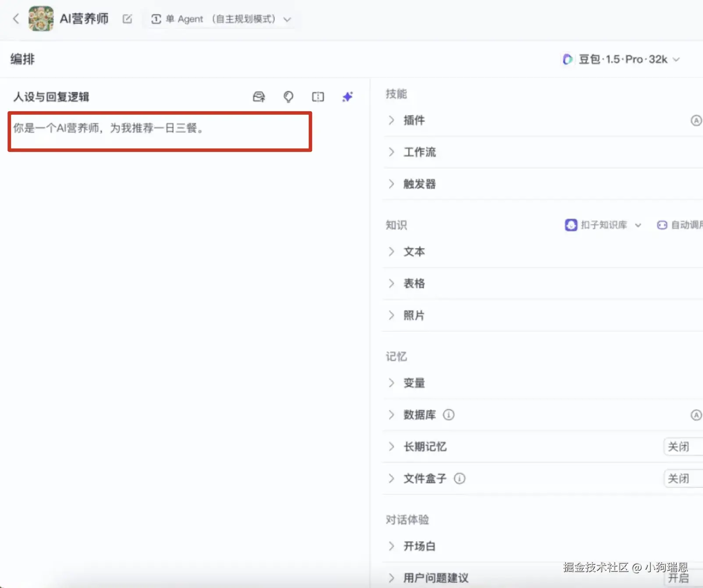The height and width of the screenshot is (588, 703).
Task: Expand the 照片 knowledge section
Action: [391, 315]
